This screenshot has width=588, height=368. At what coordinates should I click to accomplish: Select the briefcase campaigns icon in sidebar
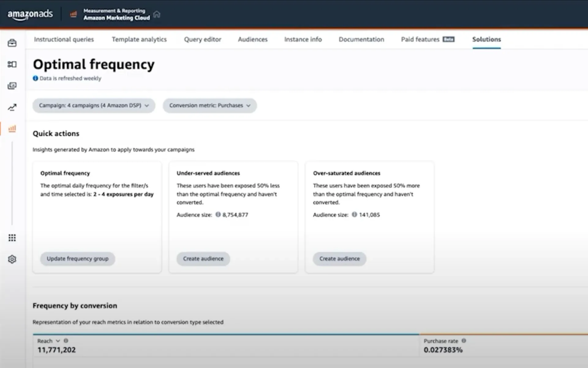12,43
